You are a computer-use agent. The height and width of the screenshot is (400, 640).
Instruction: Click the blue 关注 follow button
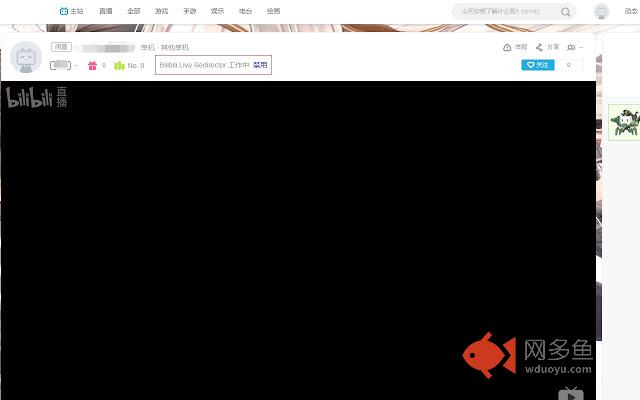(538, 65)
